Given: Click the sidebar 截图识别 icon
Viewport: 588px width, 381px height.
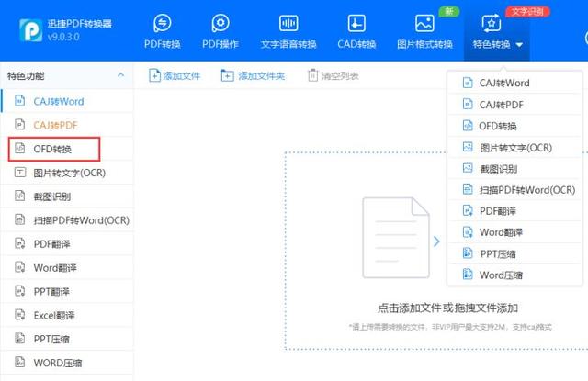Looking at the screenshot, I should tap(19, 196).
